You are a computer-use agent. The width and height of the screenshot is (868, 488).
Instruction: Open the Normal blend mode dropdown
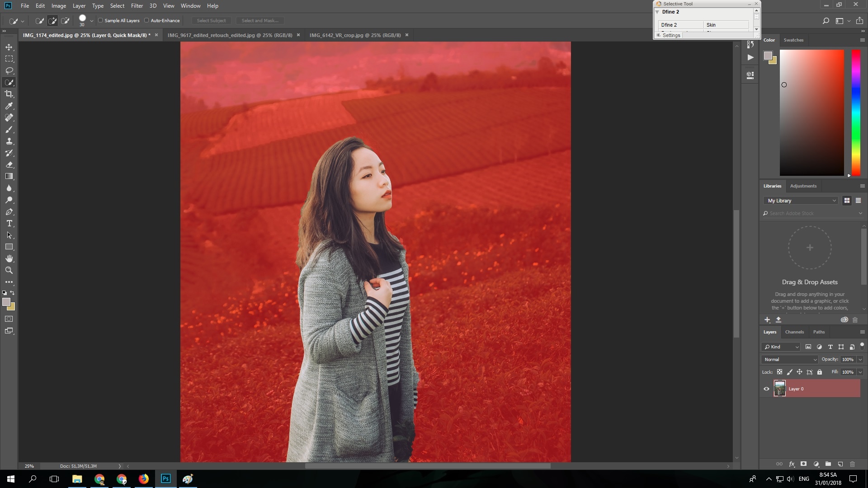789,359
